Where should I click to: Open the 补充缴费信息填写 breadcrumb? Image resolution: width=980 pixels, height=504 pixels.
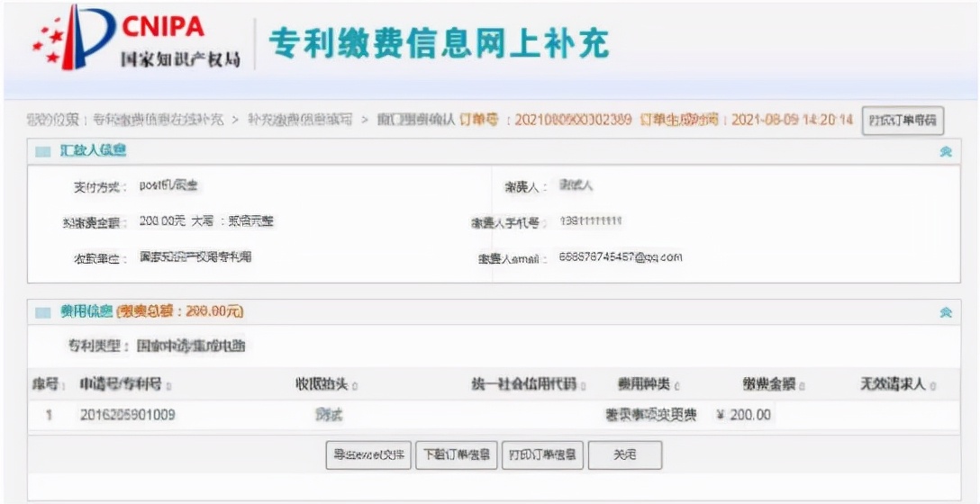point(299,120)
